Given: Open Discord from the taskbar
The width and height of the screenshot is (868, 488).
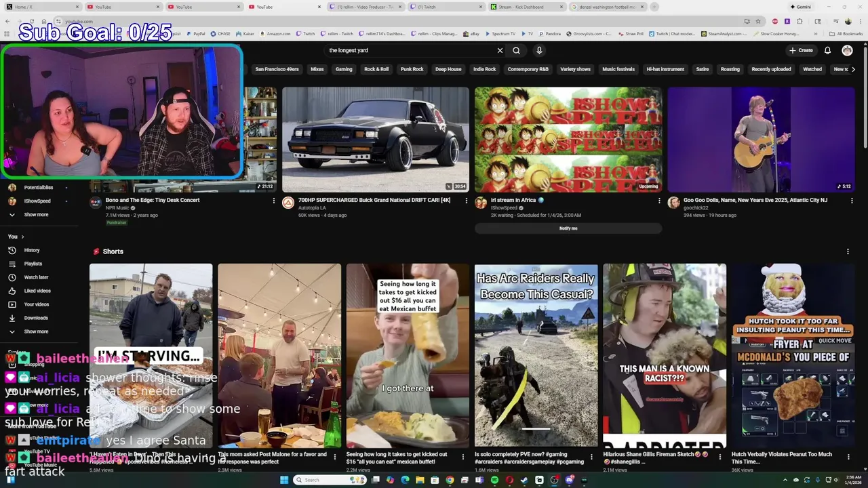Looking at the screenshot, I should point(569,480).
